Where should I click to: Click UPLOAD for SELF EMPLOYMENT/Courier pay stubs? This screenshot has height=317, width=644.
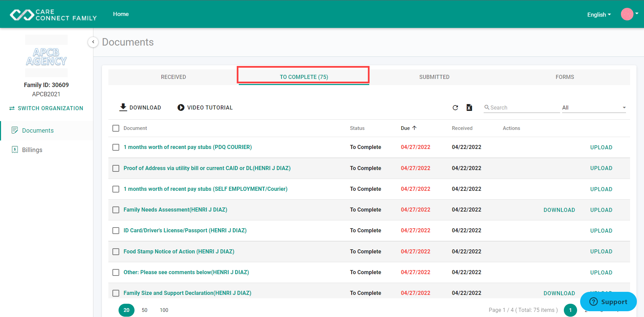[601, 189]
